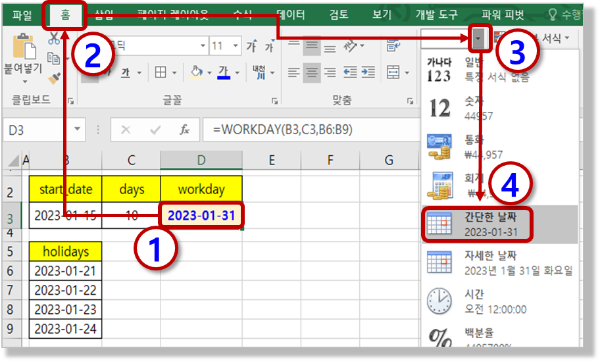Open the Merge and Center dropdown arrow
600x362 pixels.
pos(407,73)
